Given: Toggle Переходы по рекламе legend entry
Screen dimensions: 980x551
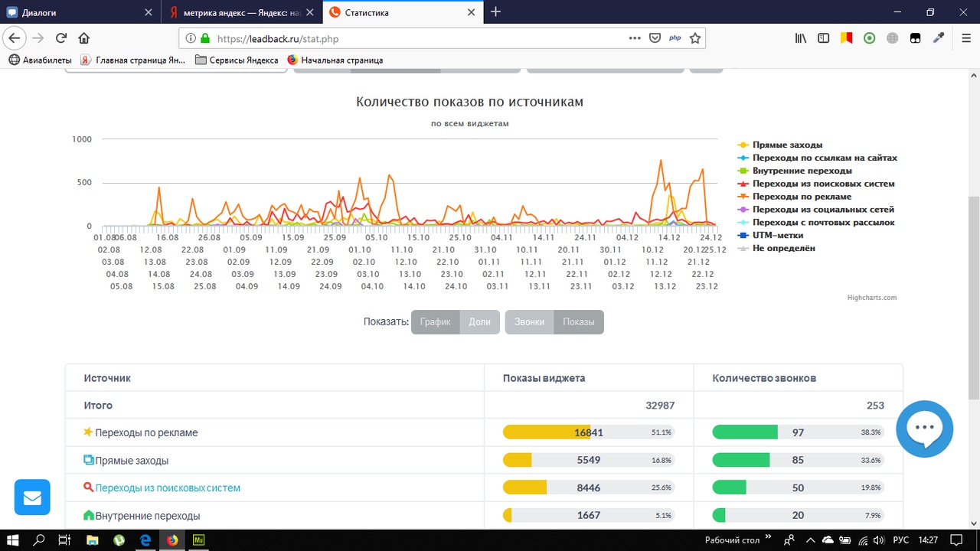Looking at the screenshot, I should pos(794,197).
